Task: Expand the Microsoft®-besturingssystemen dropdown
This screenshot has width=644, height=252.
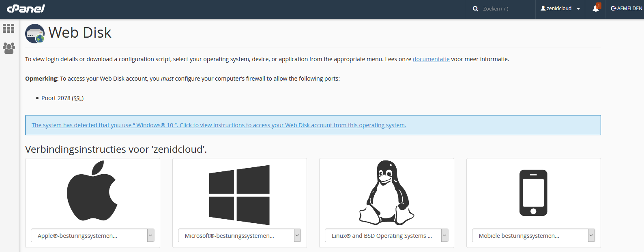Action: click(x=239, y=235)
